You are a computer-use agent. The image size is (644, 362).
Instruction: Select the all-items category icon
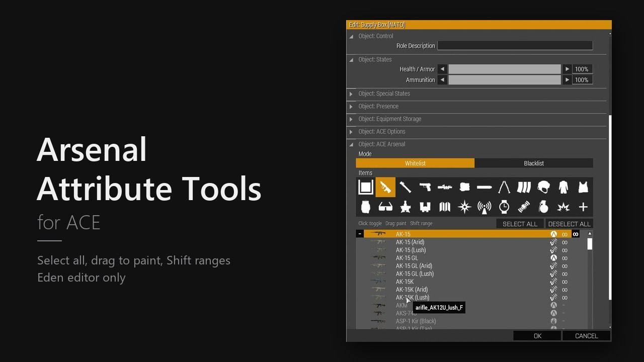pyautogui.click(x=366, y=188)
